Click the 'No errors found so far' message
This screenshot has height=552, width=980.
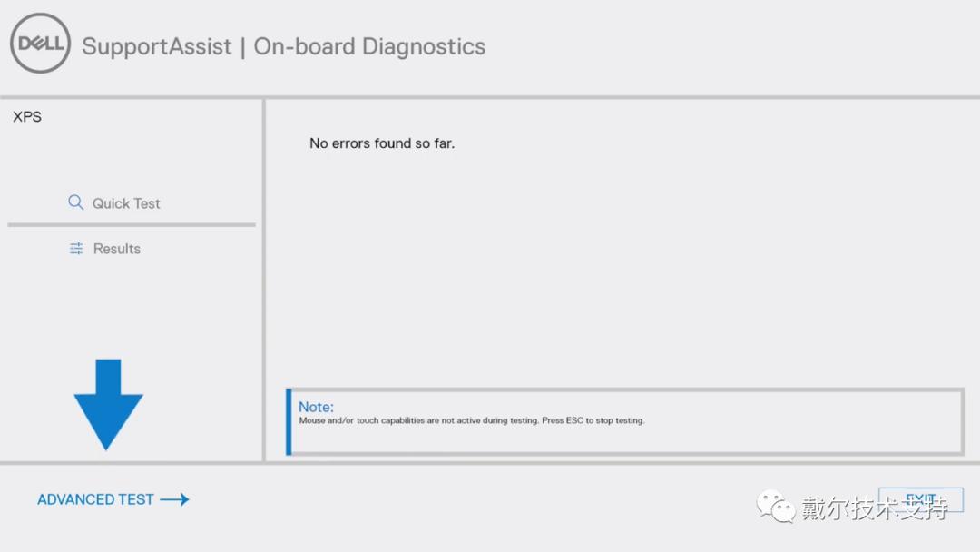382,143
